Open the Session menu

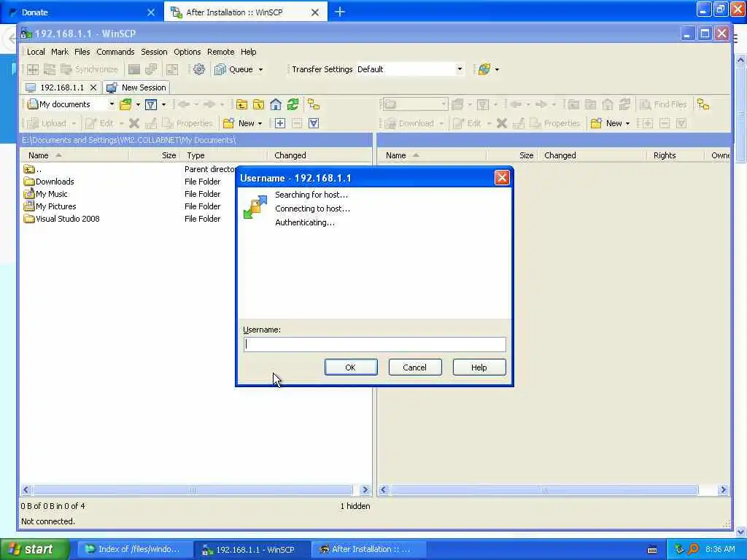point(154,52)
